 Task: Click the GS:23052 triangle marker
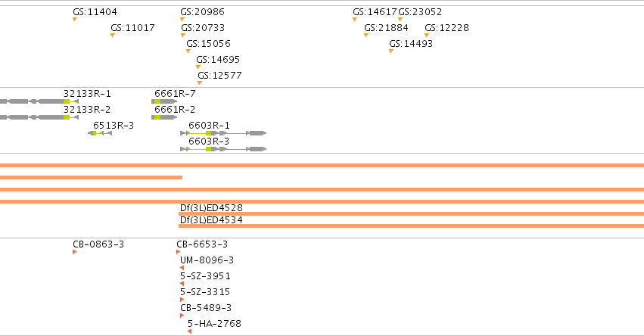click(x=400, y=20)
